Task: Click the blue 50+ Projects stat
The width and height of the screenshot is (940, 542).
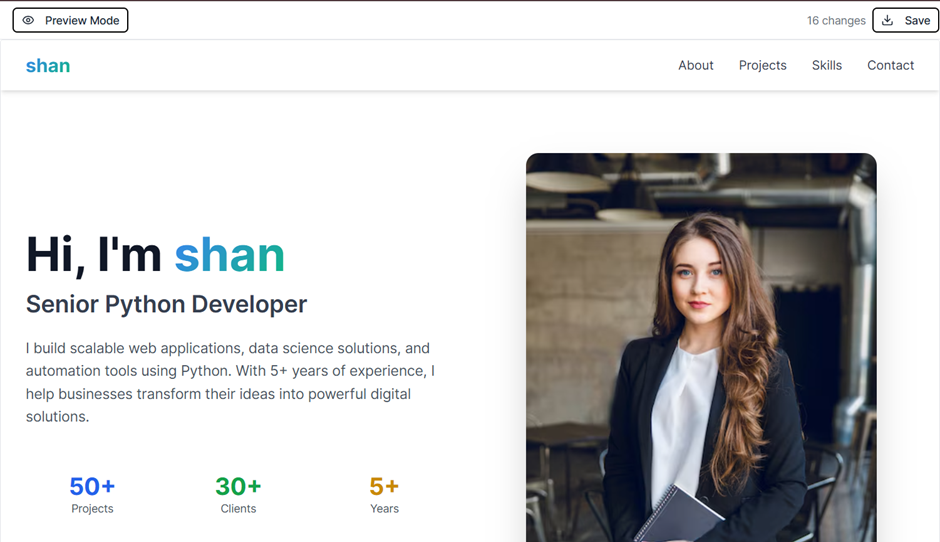Action: (92, 486)
